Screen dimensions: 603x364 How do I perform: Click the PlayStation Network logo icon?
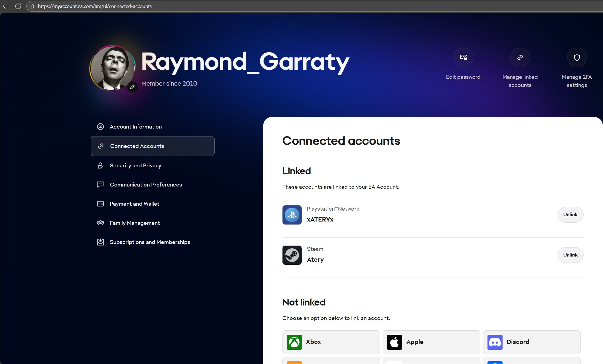(292, 215)
